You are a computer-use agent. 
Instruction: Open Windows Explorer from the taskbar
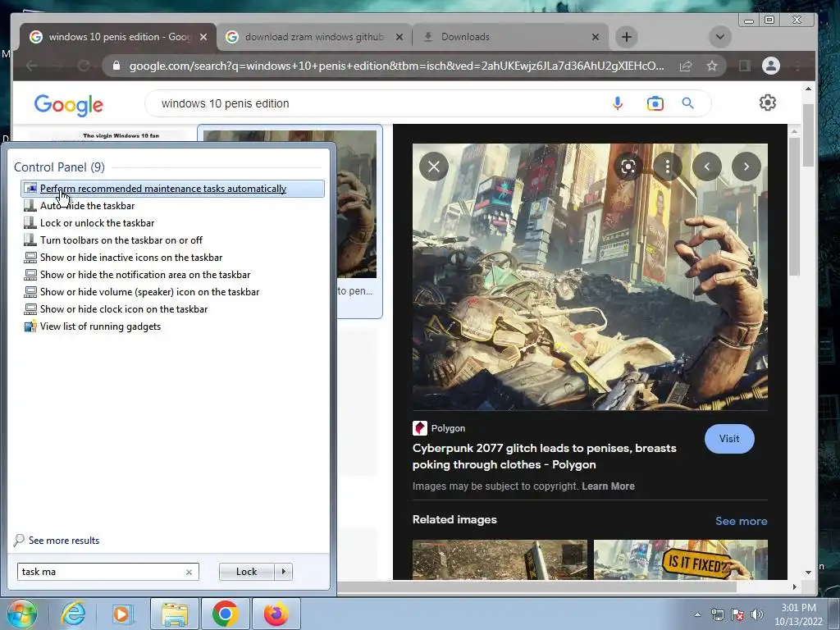[175, 614]
